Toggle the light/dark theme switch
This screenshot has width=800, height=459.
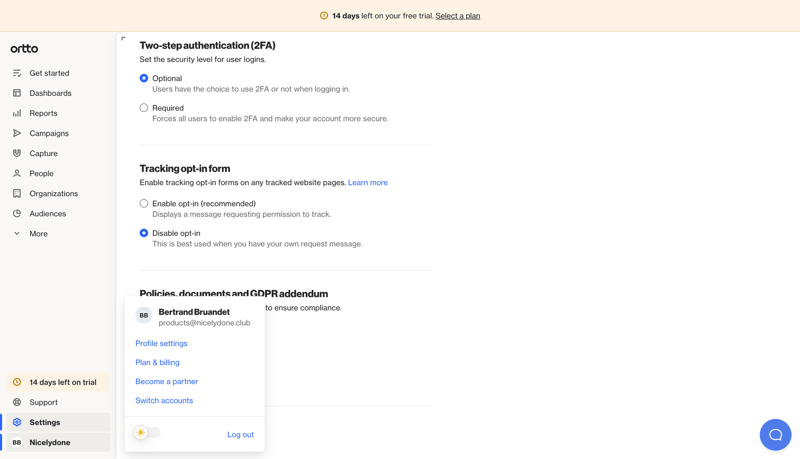coord(147,433)
